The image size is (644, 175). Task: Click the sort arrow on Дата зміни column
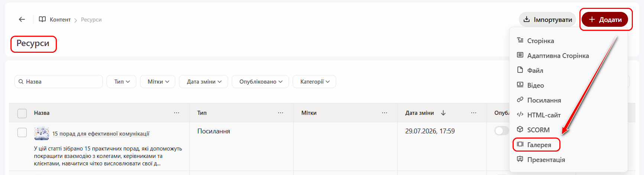pyautogui.click(x=443, y=113)
